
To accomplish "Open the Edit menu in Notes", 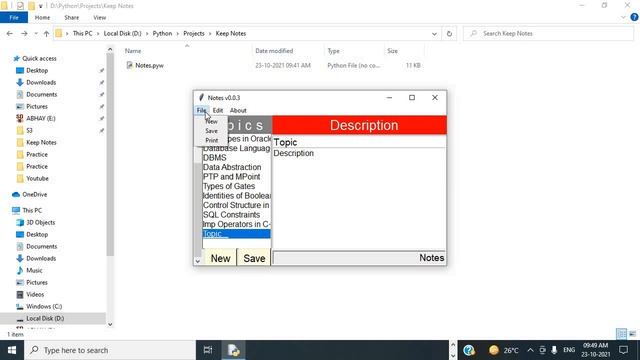I will [218, 110].
